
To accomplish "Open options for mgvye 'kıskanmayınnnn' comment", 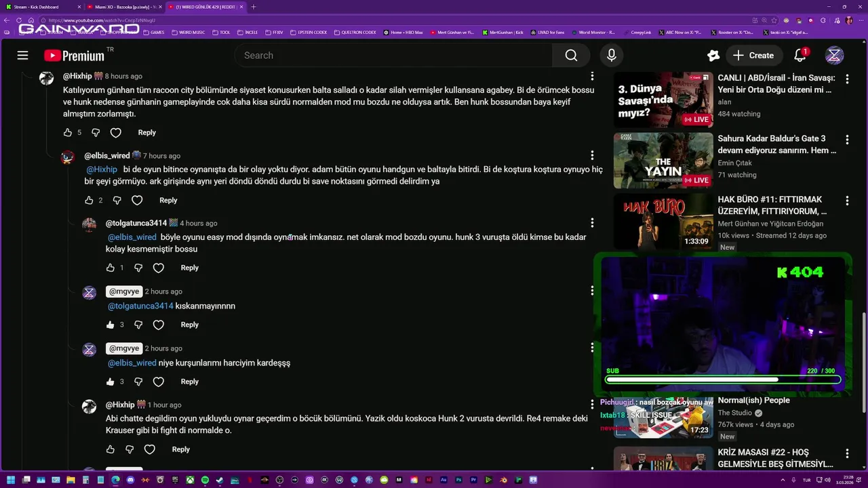I will 592,291.
